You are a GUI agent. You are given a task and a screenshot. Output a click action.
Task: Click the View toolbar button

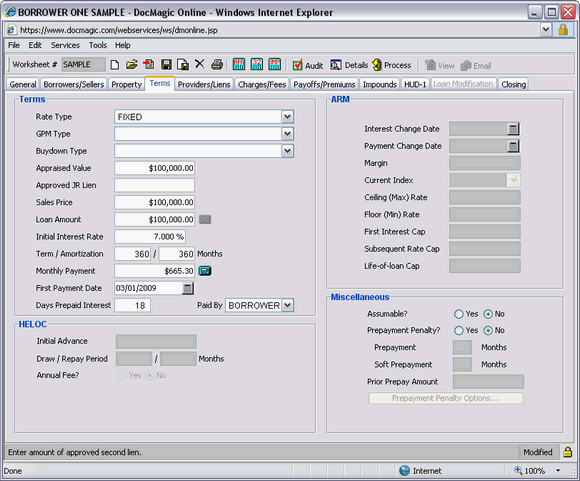pos(440,65)
